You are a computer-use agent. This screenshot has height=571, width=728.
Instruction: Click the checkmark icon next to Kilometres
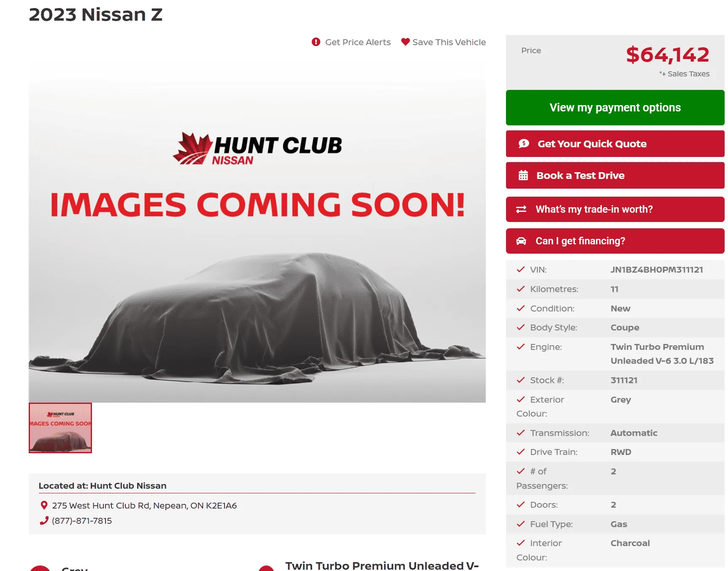(521, 289)
